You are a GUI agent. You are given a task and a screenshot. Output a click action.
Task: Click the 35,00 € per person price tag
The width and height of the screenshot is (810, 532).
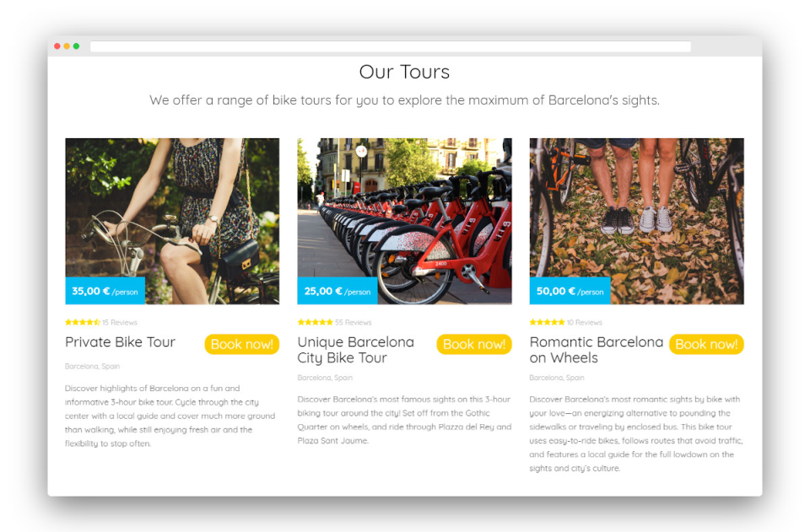tap(105, 291)
